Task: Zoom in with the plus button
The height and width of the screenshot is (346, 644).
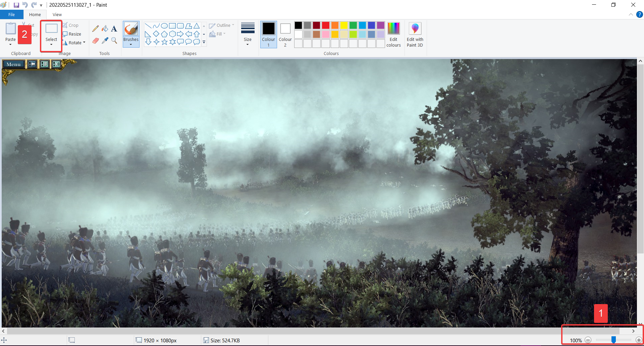Action: 639,340
